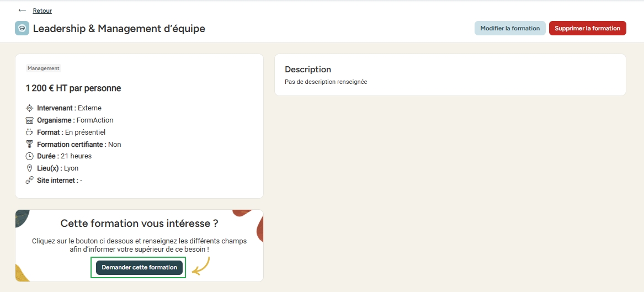Click the graduation cap formation icon
The image size is (644, 292).
coord(22,28)
